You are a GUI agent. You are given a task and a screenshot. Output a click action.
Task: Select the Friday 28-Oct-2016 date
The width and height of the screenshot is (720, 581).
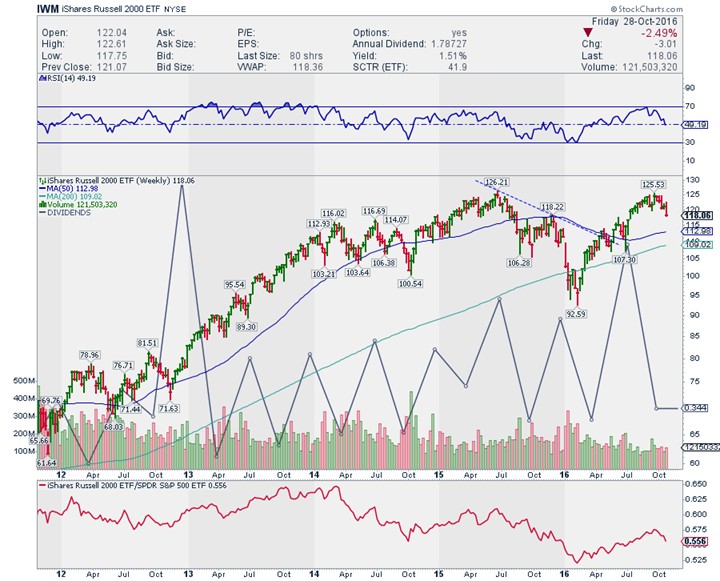coord(634,22)
